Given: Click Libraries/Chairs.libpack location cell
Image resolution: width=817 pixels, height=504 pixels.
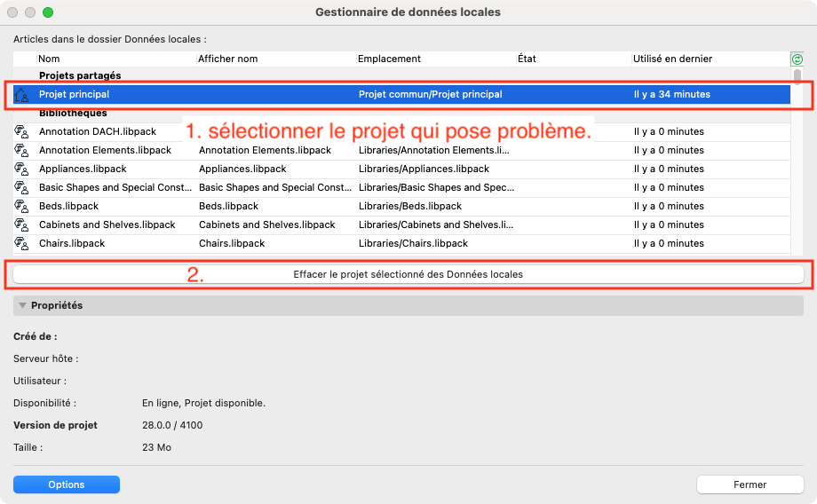Looking at the screenshot, I should (413, 244).
